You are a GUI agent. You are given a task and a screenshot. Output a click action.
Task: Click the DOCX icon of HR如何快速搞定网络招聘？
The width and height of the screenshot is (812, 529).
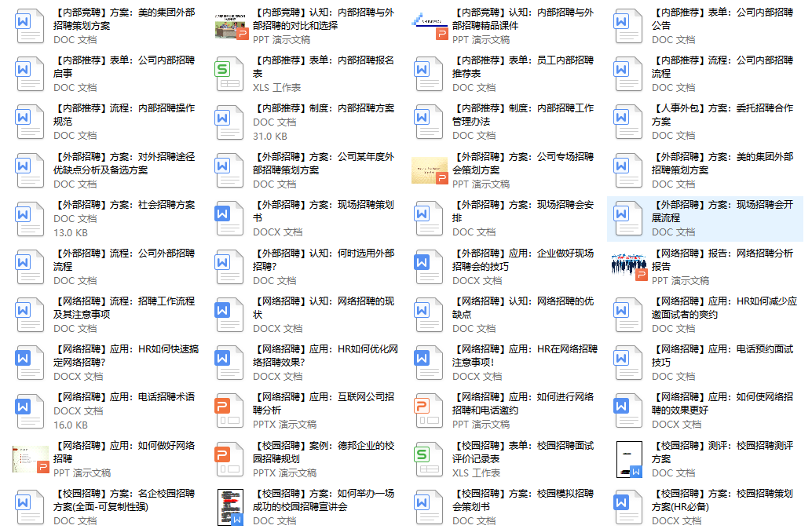click(30, 363)
